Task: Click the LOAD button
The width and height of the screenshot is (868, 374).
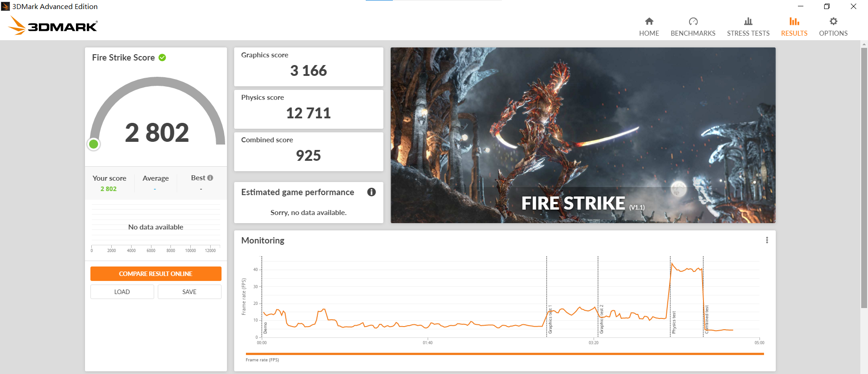Action: point(122,292)
